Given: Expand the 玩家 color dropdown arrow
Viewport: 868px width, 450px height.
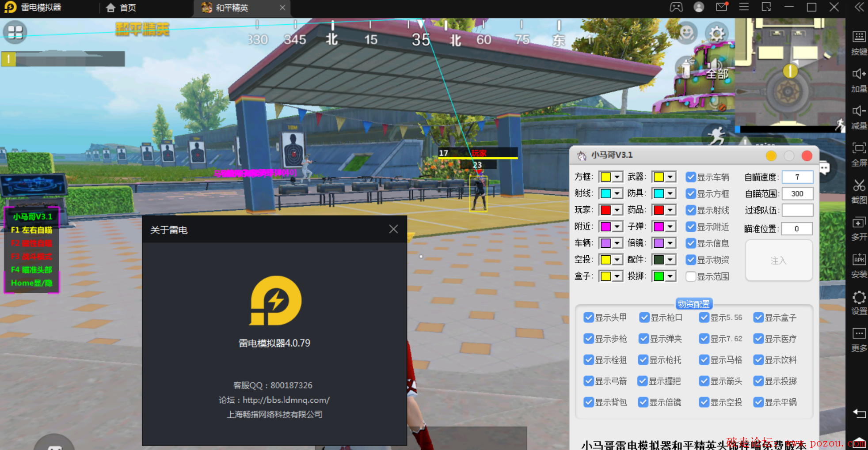Looking at the screenshot, I should (617, 210).
